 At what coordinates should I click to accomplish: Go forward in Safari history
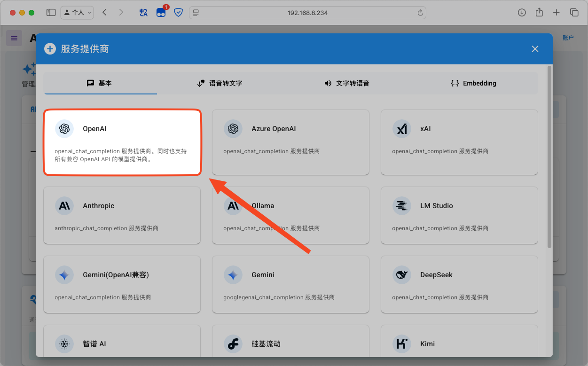click(x=121, y=13)
